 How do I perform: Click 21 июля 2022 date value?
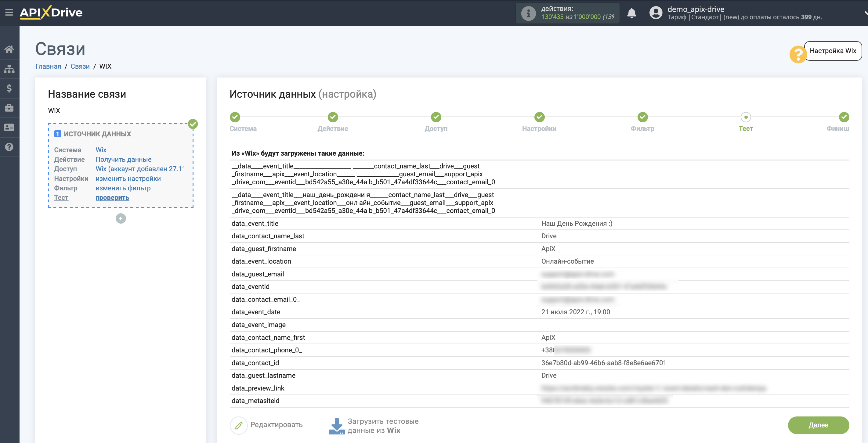(x=576, y=312)
